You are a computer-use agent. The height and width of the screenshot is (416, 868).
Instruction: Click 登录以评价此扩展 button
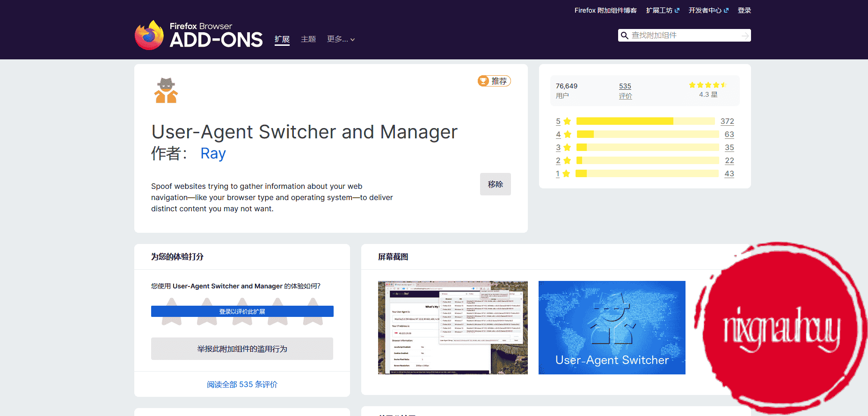point(242,311)
